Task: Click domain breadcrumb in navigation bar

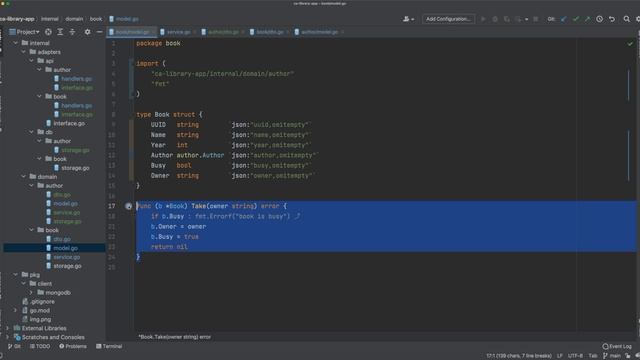Action: (74, 19)
